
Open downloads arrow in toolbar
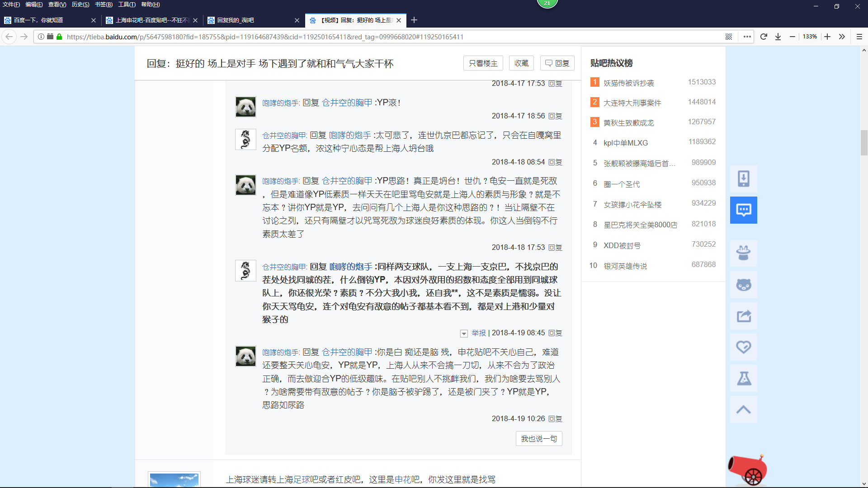pyautogui.click(x=778, y=37)
